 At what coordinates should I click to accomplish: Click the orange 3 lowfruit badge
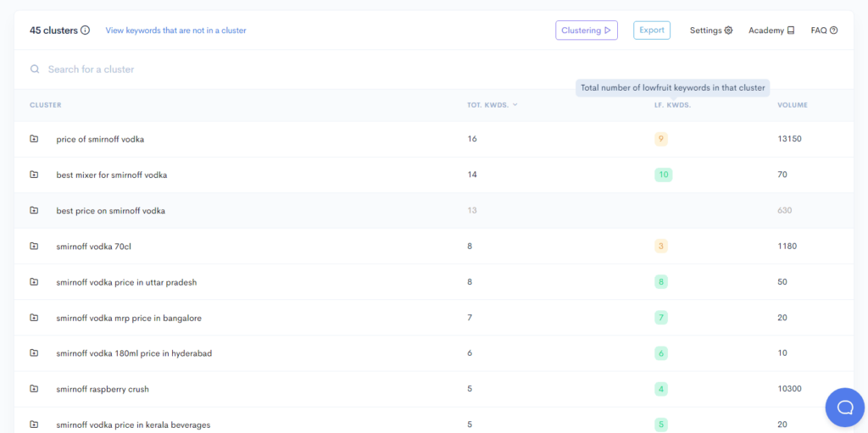click(x=661, y=247)
